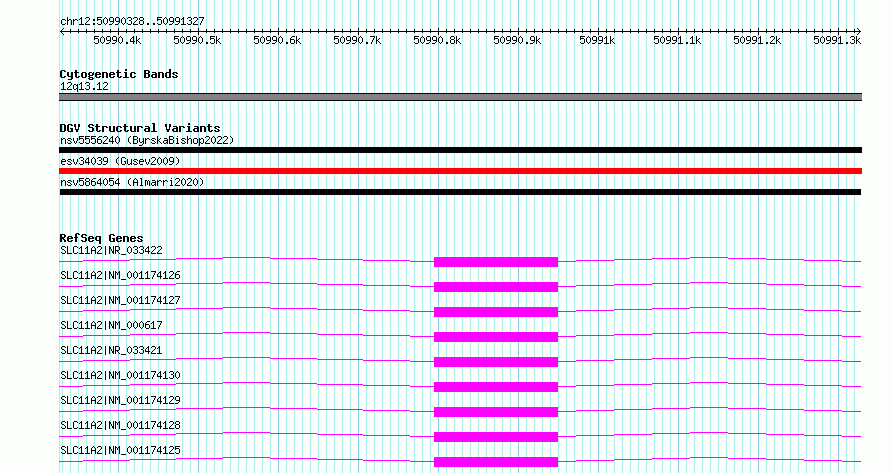
Task: Click the magenta exon of SLC11A2|NM_001174129
Action: click(x=496, y=412)
